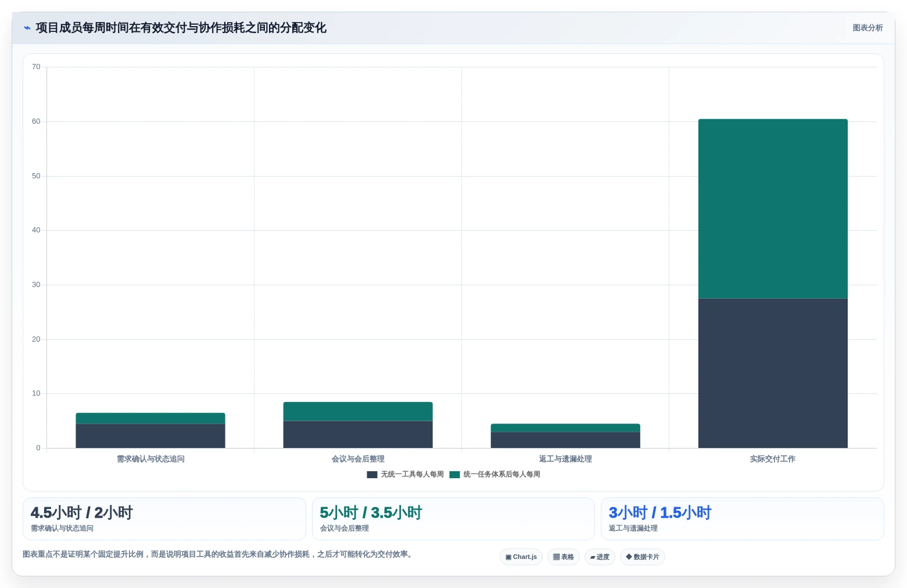
Task: Click the blue lightning icon beside the title
Action: tap(27, 28)
